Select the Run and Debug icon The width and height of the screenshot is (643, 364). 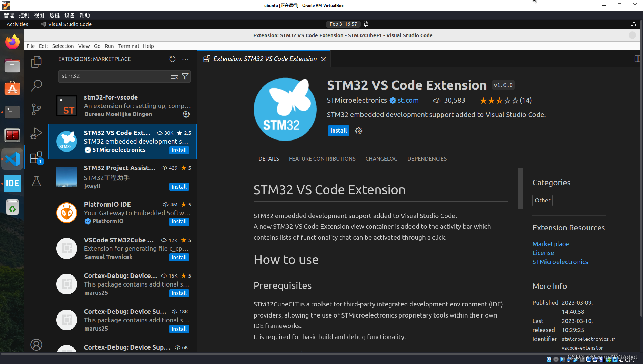36,134
